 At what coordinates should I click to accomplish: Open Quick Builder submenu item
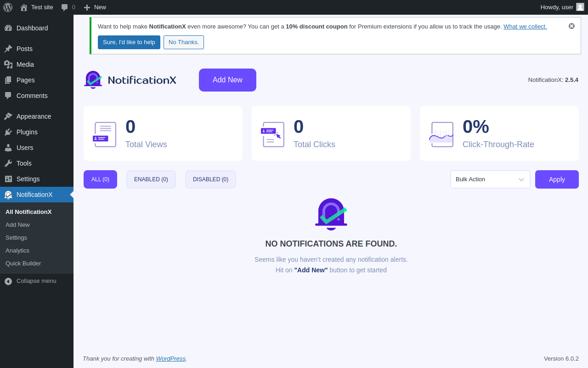coord(23,264)
